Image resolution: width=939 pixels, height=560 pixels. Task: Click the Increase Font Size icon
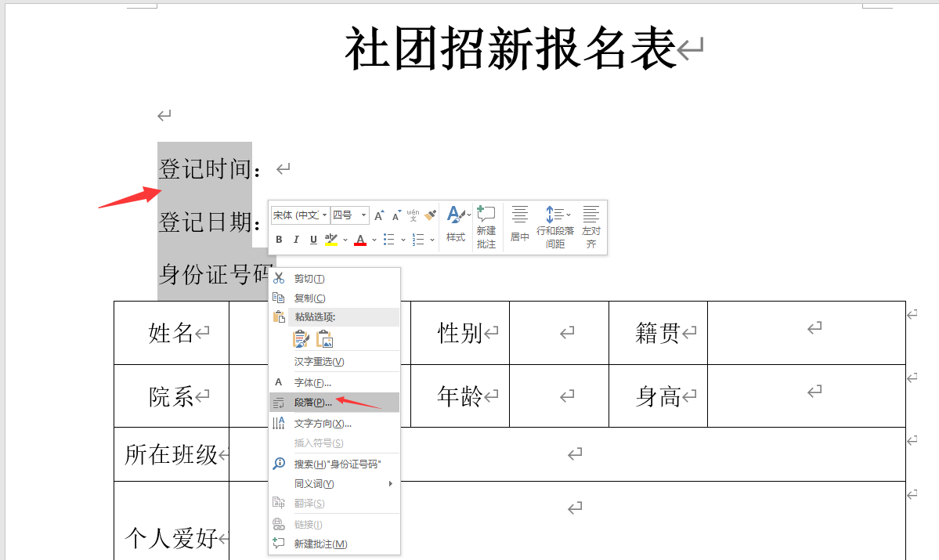(380, 215)
